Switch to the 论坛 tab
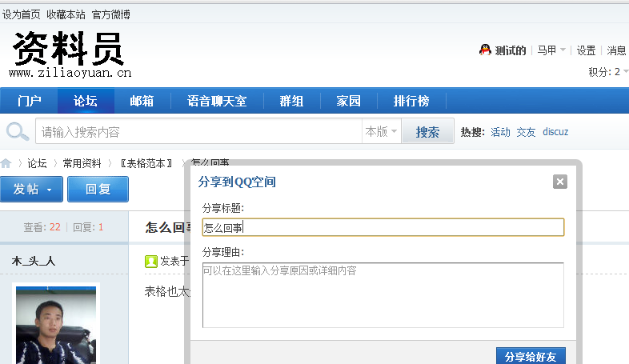Image resolution: width=629 pixels, height=364 pixels. point(86,101)
